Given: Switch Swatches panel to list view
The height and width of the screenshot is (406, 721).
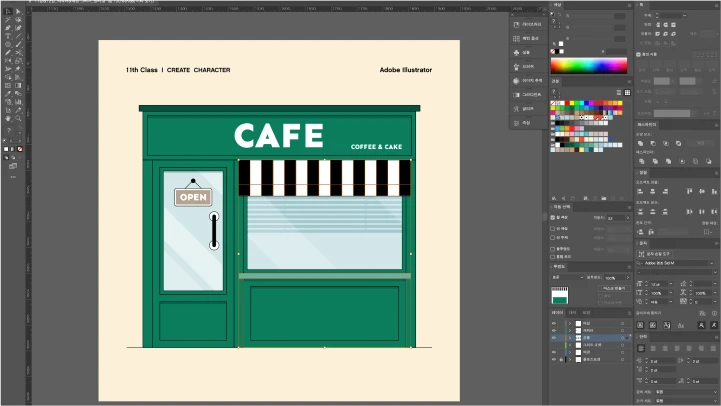Looking at the screenshot, I should 619,92.
